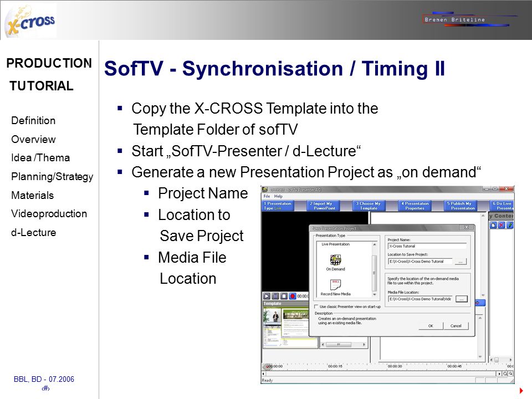The width and height of the screenshot is (532, 399).
Task: Click the red next-slide arrow
Action: point(521,391)
